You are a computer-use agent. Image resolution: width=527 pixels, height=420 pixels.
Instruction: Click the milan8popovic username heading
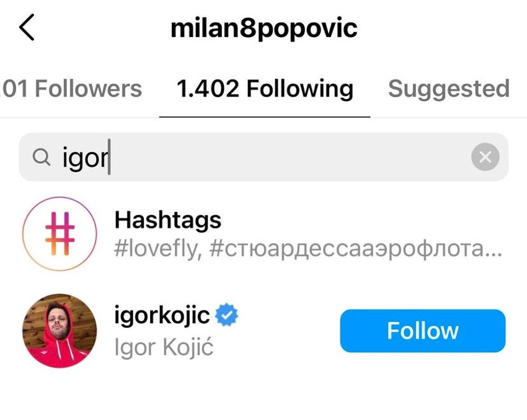(263, 27)
